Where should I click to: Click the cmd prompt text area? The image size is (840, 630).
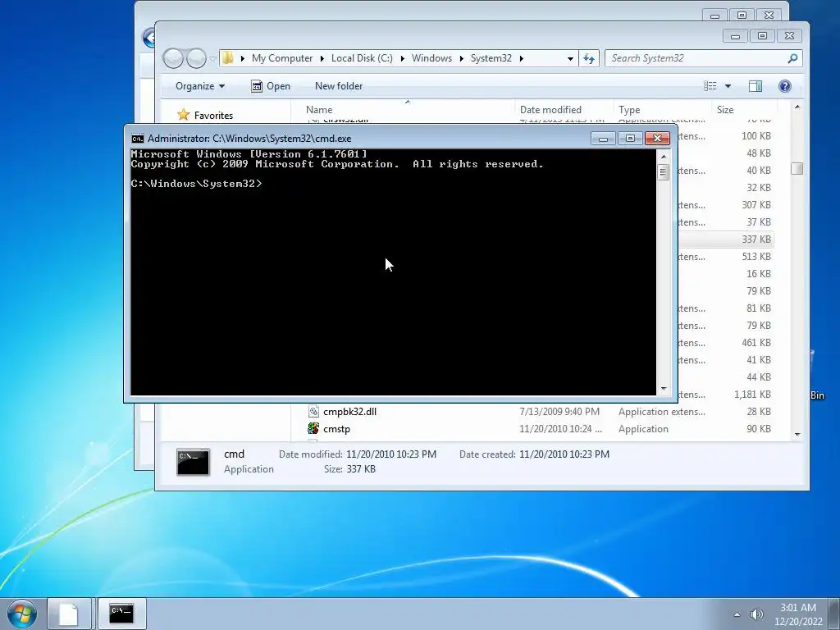tap(393, 272)
